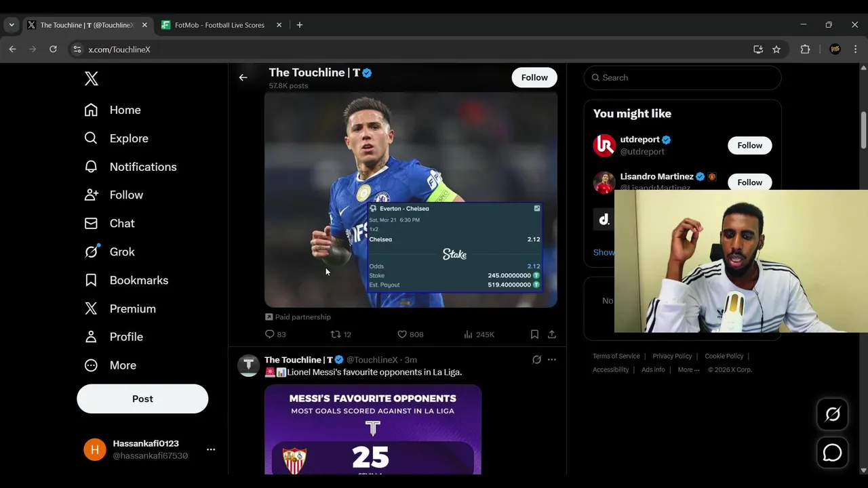Viewport: 868px width, 488px height.
Task: Click the Paid partnership label
Action: click(x=298, y=317)
